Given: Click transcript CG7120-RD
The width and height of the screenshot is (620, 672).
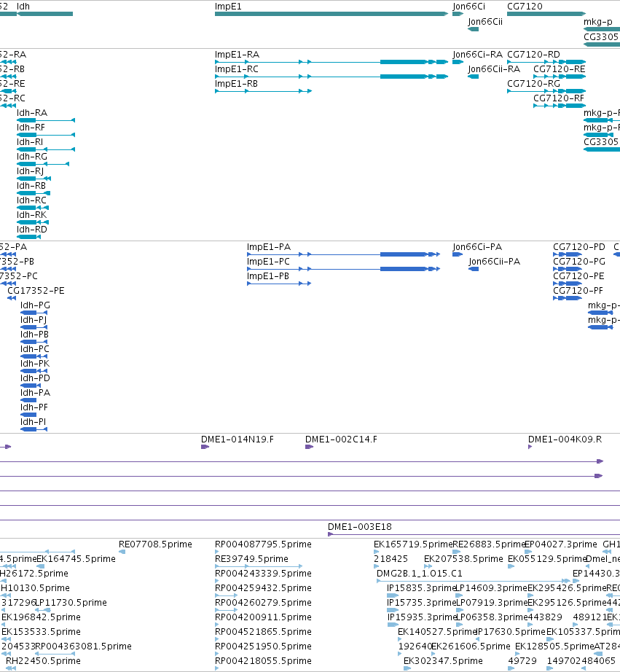Looking at the screenshot, I should click(x=546, y=62).
